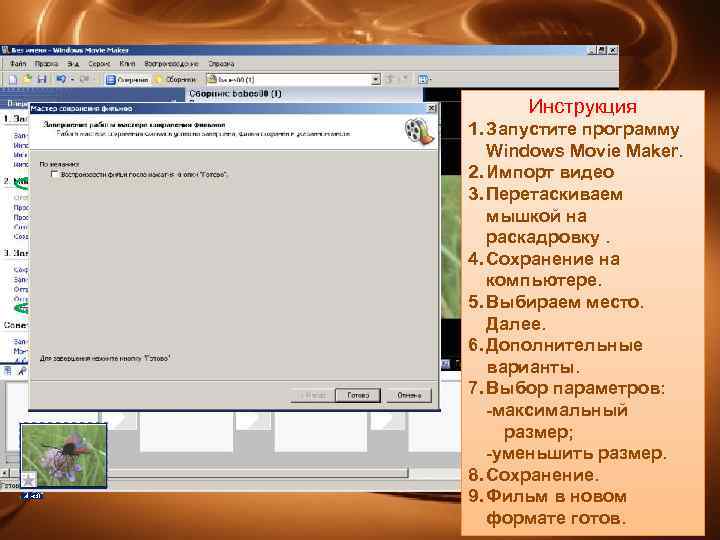Click the Готово button

[x=358, y=395]
